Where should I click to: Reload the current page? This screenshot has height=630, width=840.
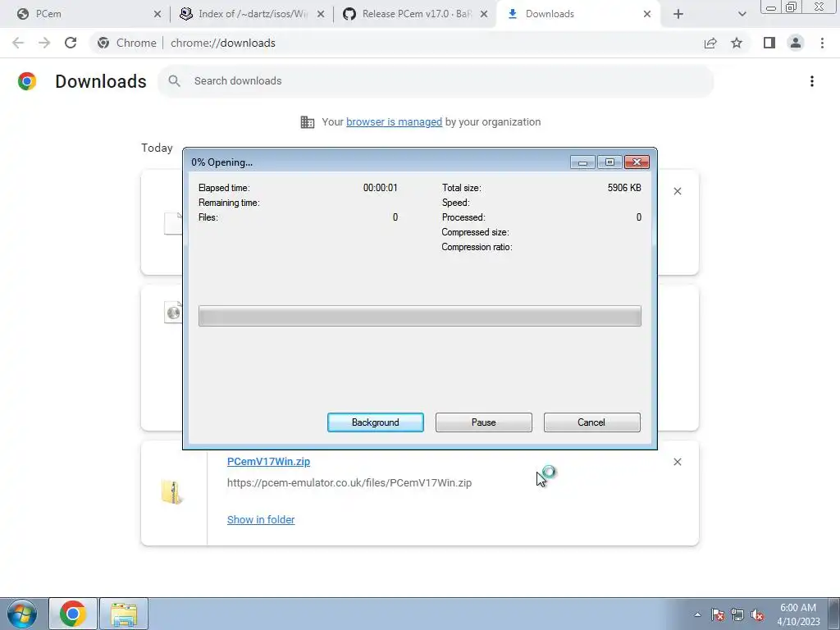pyautogui.click(x=71, y=43)
